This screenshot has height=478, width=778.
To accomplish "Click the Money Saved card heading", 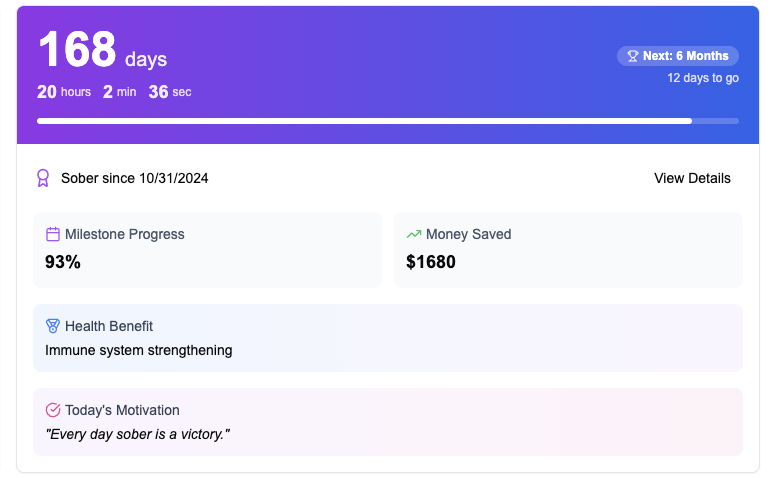I will click(468, 234).
